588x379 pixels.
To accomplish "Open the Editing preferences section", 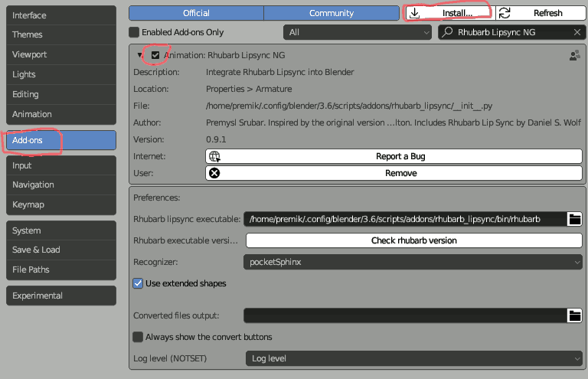I will pos(61,94).
